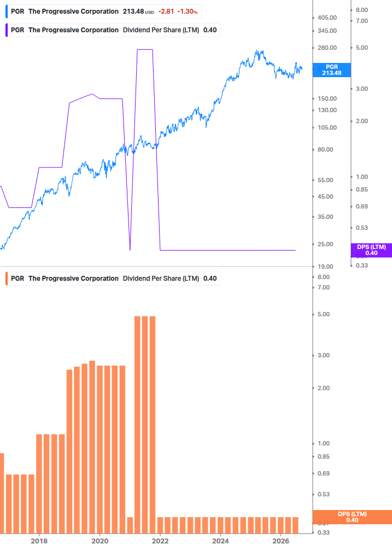
Task: Click the 130.00 price axis label
Action: tap(327, 110)
